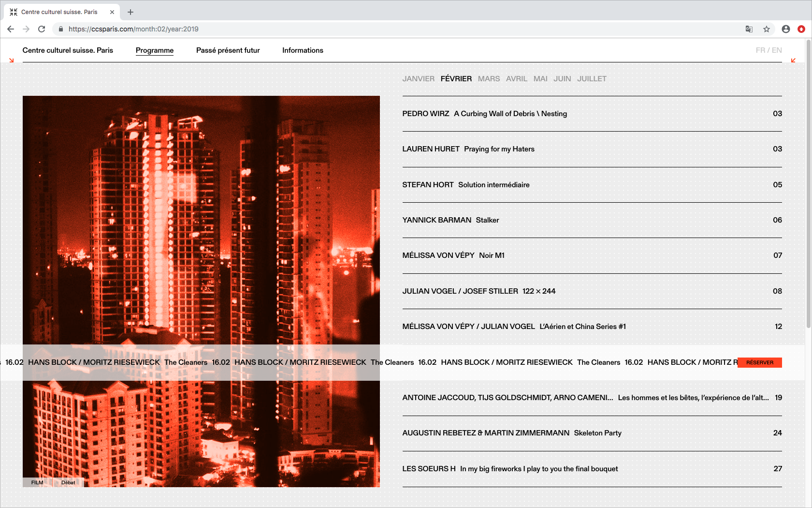This screenshot has height=508, width=812.
Task: Select the MARS month tab
Action: [x=489, y=79]
